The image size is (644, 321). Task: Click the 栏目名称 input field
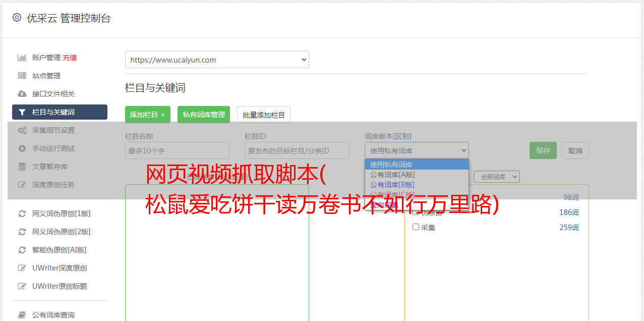(x=177, y=150)
